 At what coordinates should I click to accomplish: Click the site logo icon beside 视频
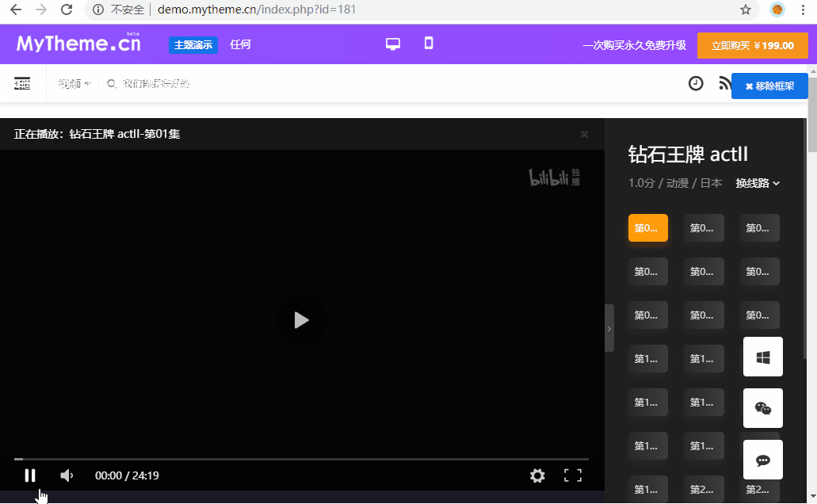22,83
